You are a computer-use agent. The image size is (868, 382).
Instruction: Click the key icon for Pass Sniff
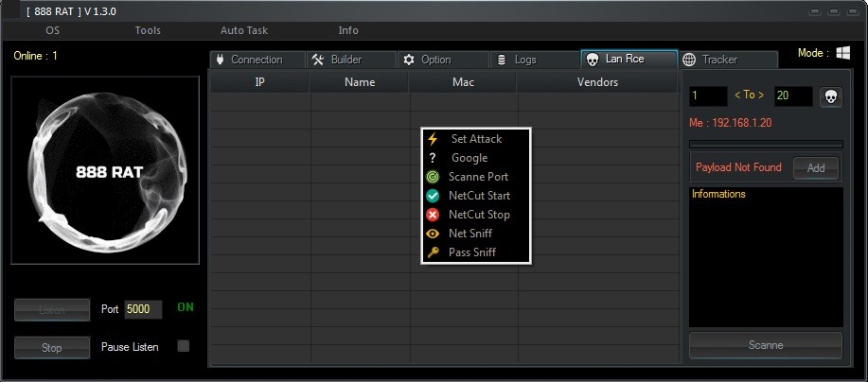[433, 252]
